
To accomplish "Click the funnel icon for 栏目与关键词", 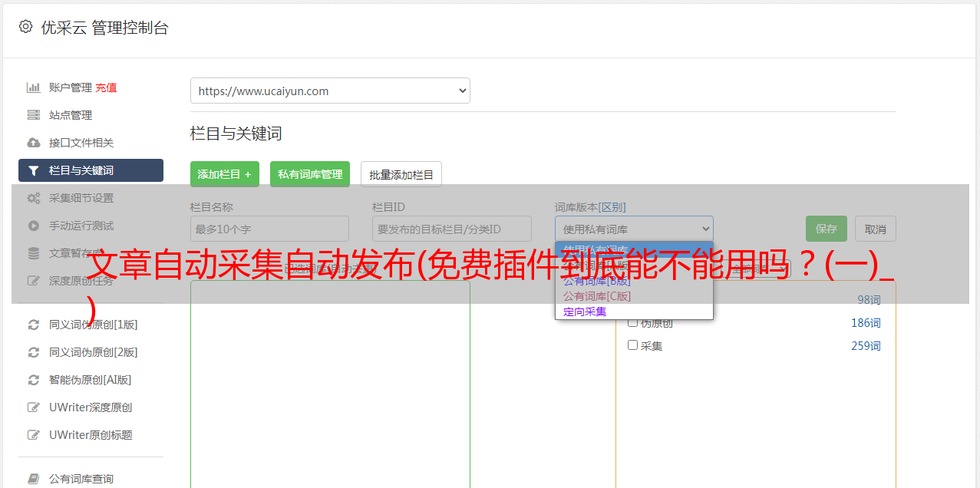I will pos(34,170).
